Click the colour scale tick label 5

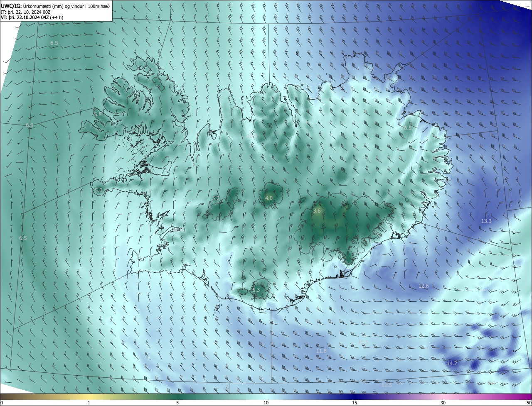tap(177, 403)
